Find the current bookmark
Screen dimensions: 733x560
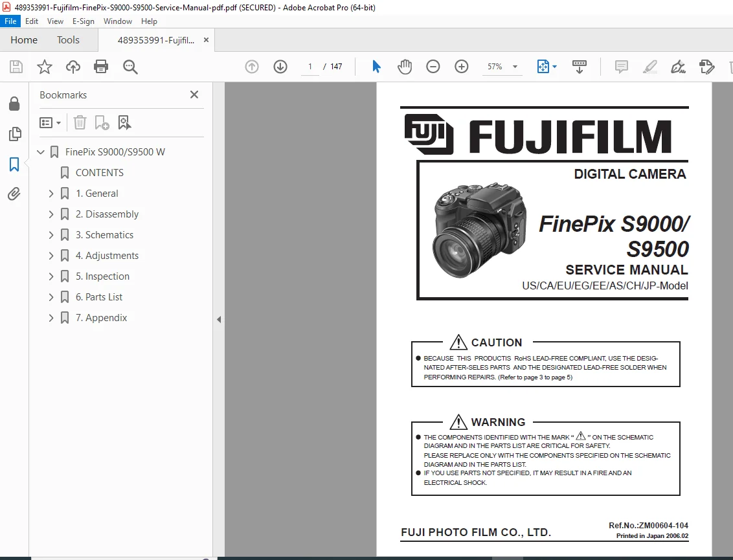coord(124,122)
